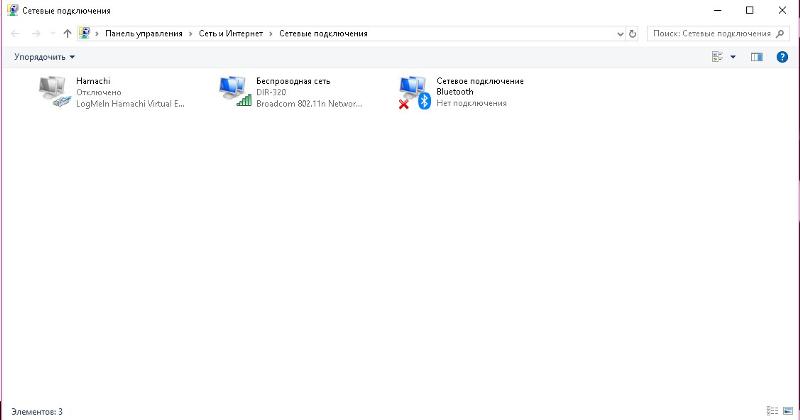Click the Элементов: 3 status bar text
Screen dimensions: 800x420
37,411
